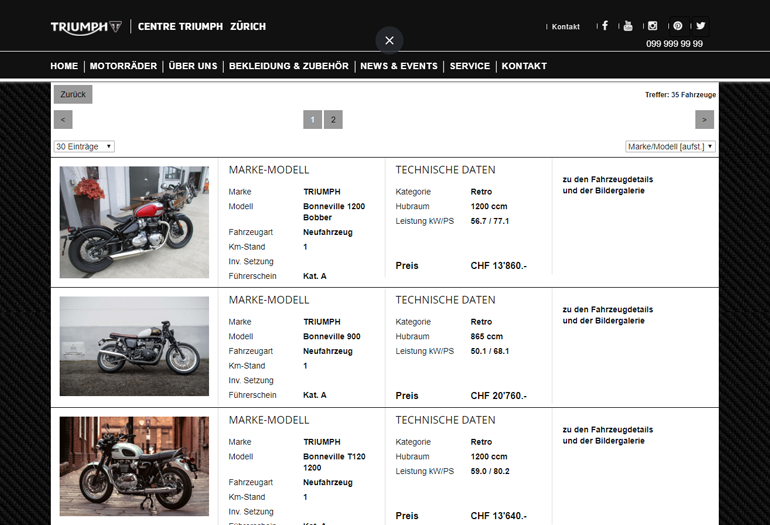Open the Facebook icon in the header

605,26
